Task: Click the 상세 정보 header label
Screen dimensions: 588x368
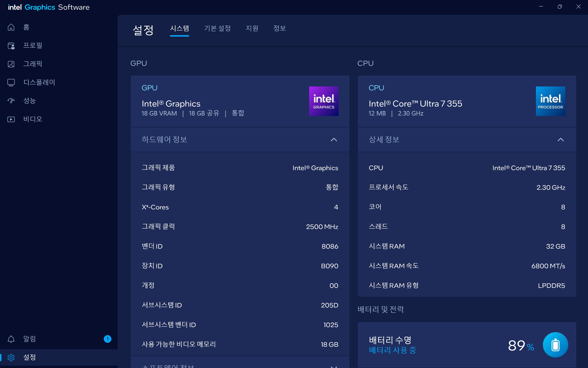Action: (384, 140)
